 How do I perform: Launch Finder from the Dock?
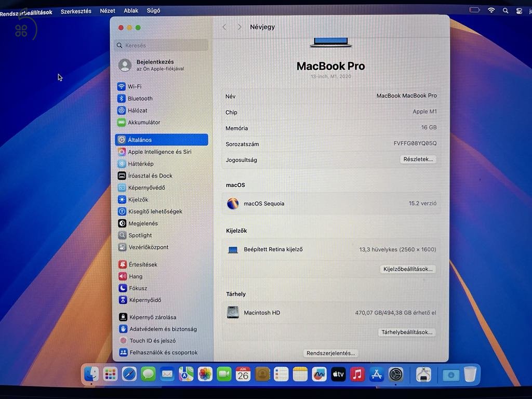tap(91, 374)
